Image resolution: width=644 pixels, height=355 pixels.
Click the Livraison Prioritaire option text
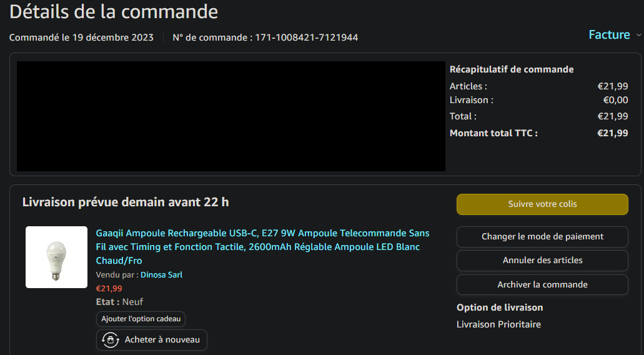498,324
